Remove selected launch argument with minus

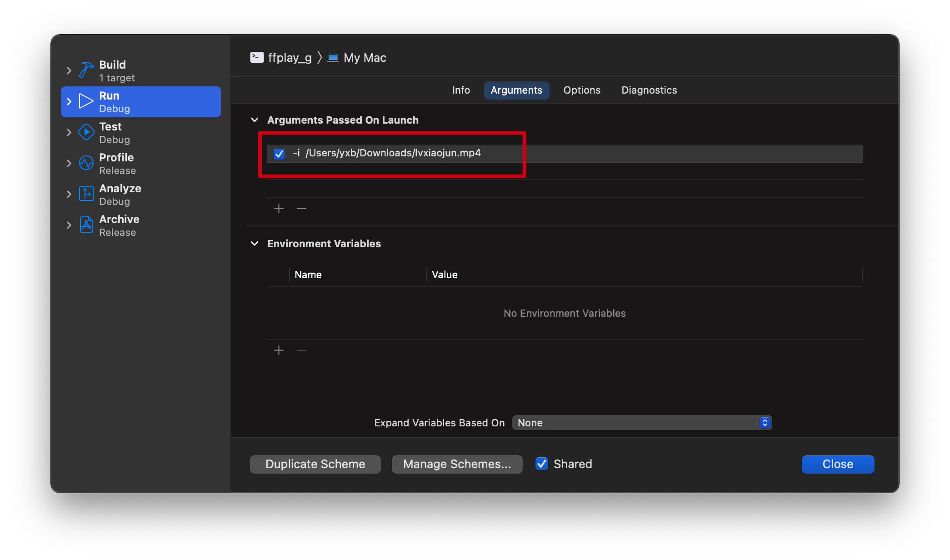[x=301, y=209]
